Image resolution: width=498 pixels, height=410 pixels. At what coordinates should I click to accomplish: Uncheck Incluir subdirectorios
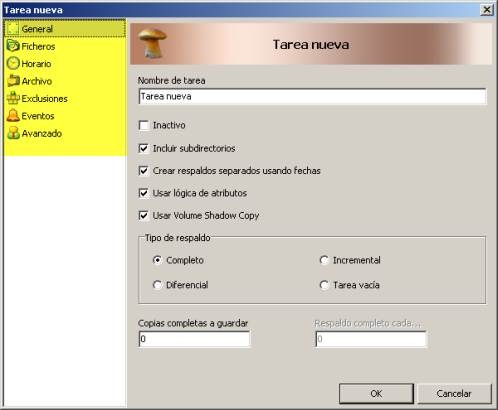pyautogui.click(x=144, y=148)
